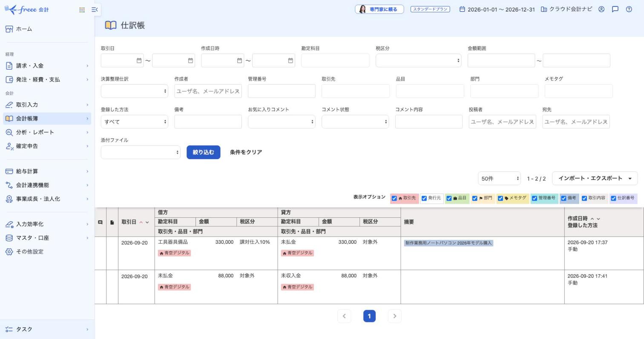Open 会計帳簿 menu

(47, 119)
